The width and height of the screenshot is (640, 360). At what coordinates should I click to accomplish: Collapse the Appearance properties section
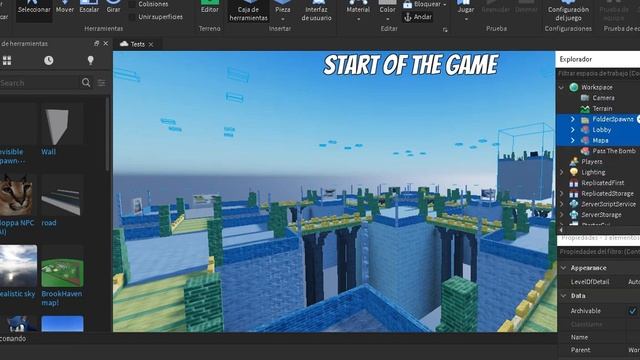564,268
